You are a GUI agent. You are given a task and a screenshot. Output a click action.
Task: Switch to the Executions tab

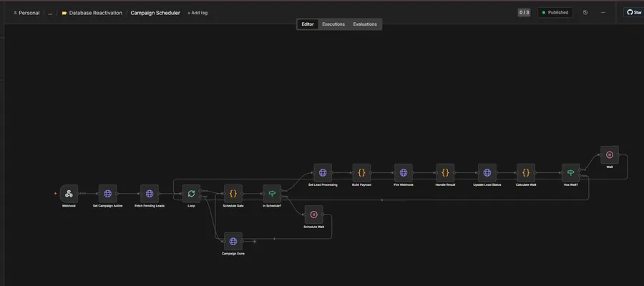click(x=333, y=24)
